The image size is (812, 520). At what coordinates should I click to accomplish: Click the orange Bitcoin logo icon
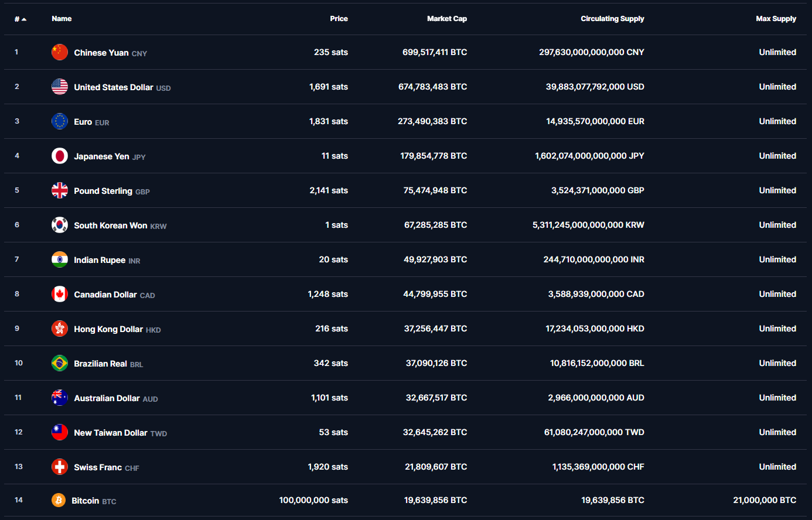click(x=59, y=500)
